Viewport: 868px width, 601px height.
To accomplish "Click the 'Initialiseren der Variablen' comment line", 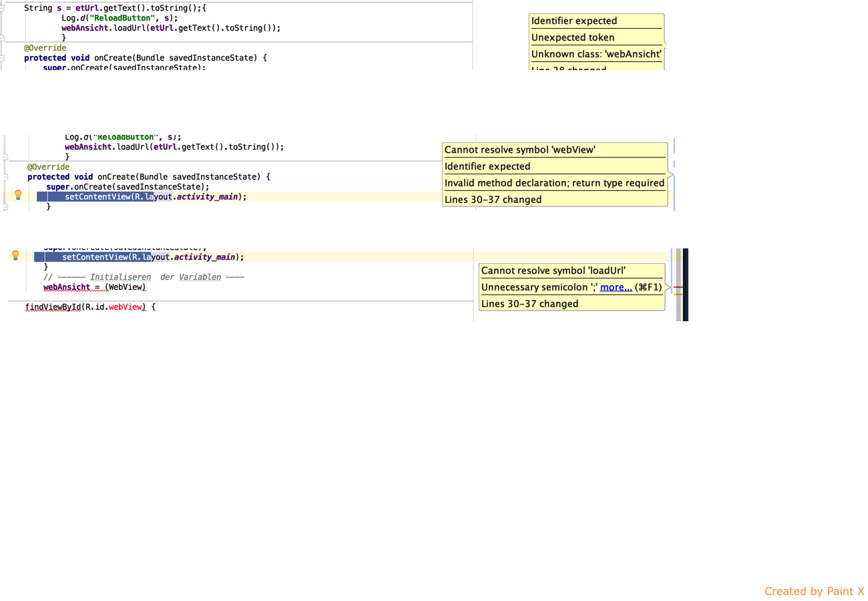I will (144, 277).
